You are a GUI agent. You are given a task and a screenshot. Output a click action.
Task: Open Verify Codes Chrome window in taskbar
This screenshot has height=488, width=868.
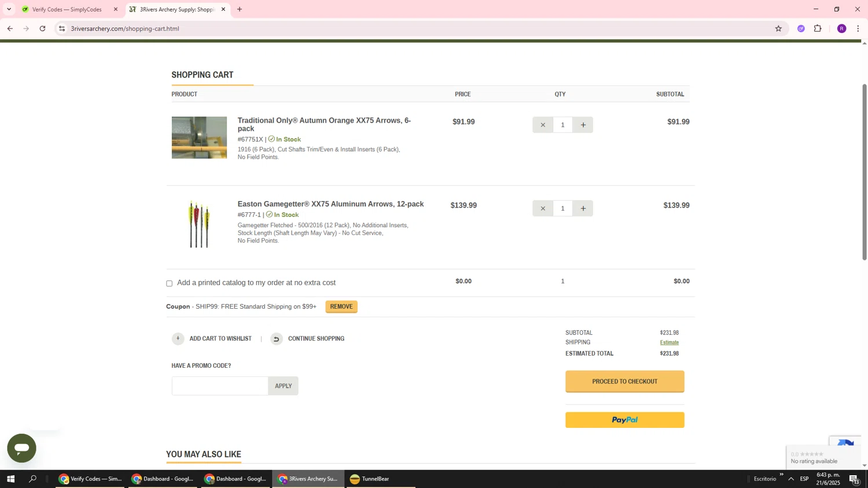point(90,479)
